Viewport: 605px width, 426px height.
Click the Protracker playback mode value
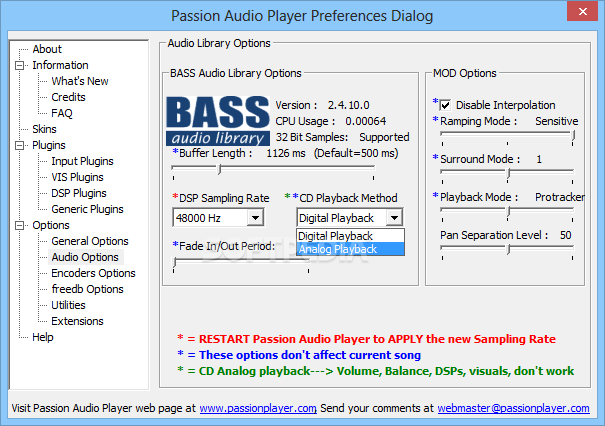[x=559, y=197]
